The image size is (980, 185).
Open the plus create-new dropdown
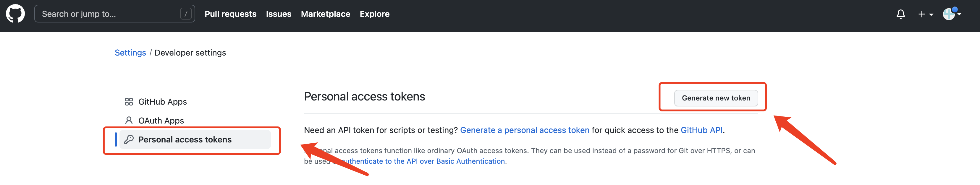coord(925,14)
